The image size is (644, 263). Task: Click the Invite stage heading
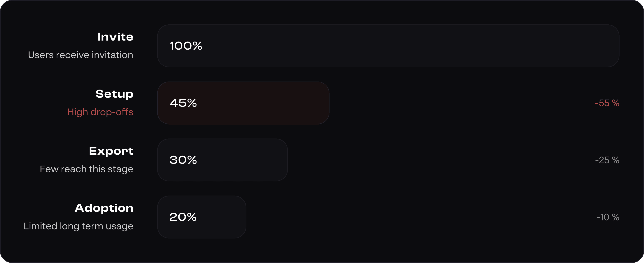coord(115,37)
